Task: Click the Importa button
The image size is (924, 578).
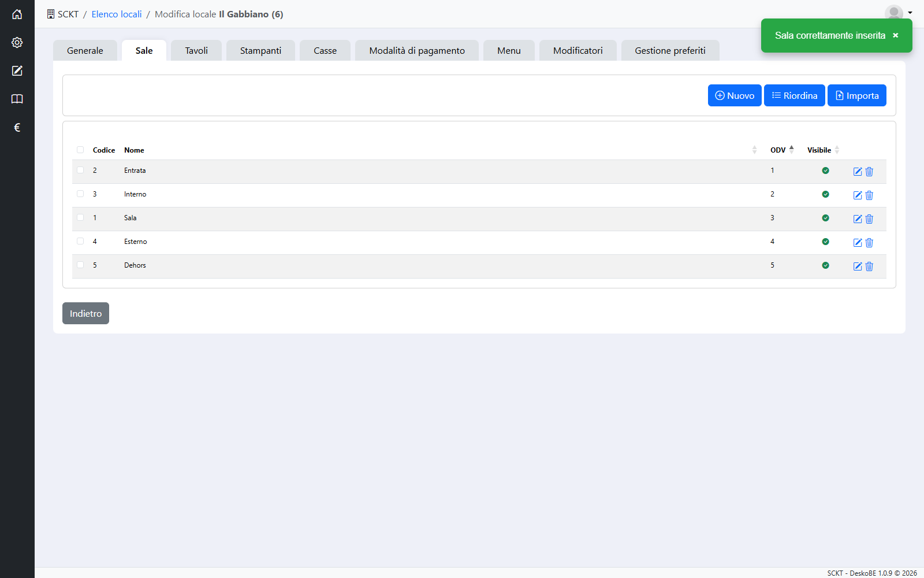Action: 857,95
